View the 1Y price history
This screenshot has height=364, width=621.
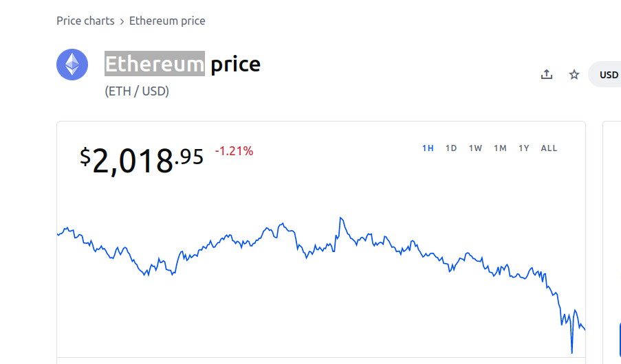523,148
